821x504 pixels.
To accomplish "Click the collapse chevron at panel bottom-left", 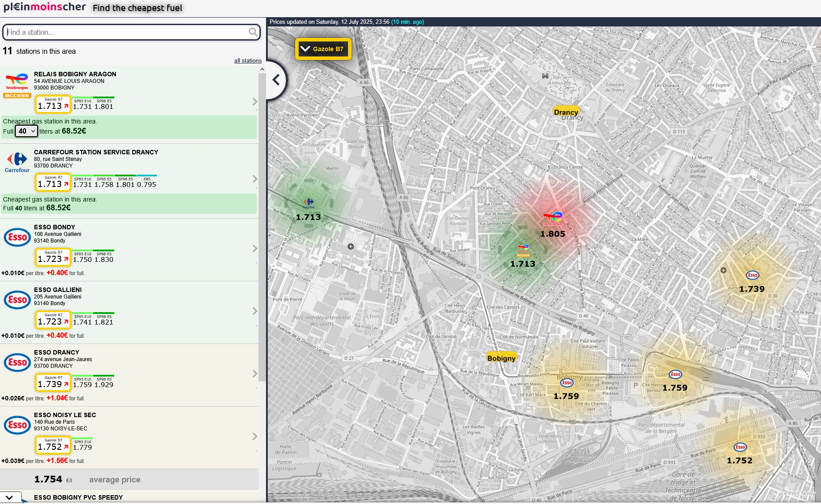I will click(x=10, y=497).
